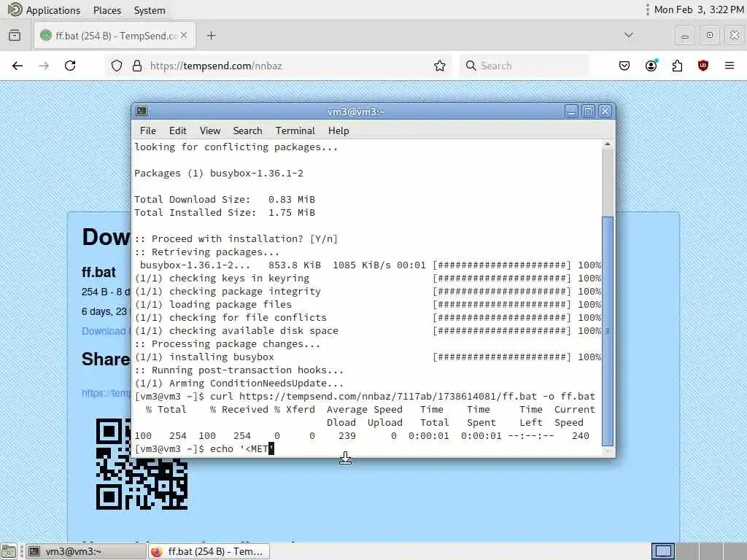The image size is (747, 560).
Task: Switch to Firefox ff.bat taskbar button
Action: [x=208, y=551]
